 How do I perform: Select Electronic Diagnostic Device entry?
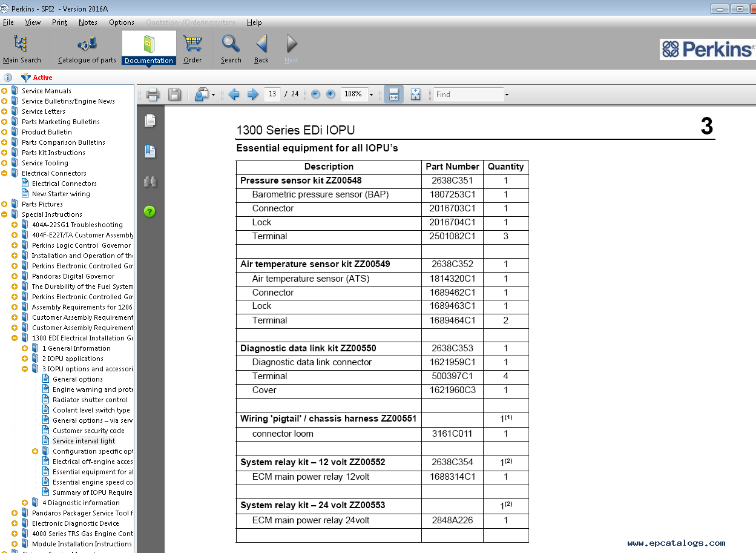[x=76, y=523]
